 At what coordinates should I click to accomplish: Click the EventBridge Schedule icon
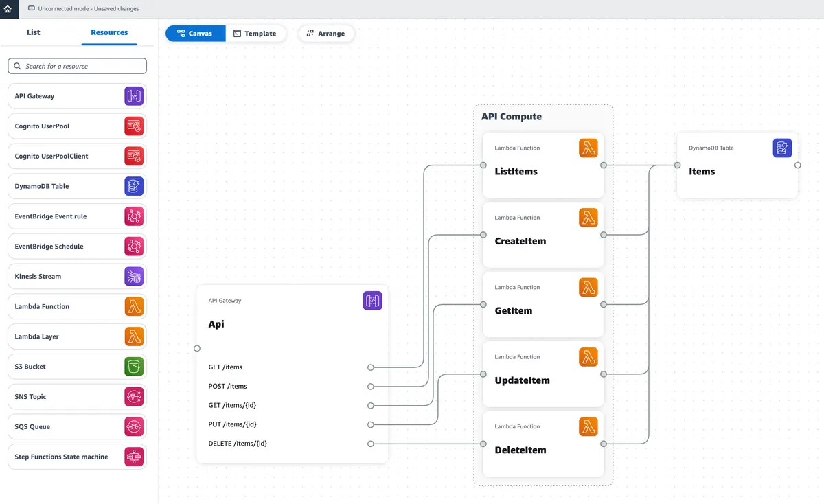coord(135,246)
